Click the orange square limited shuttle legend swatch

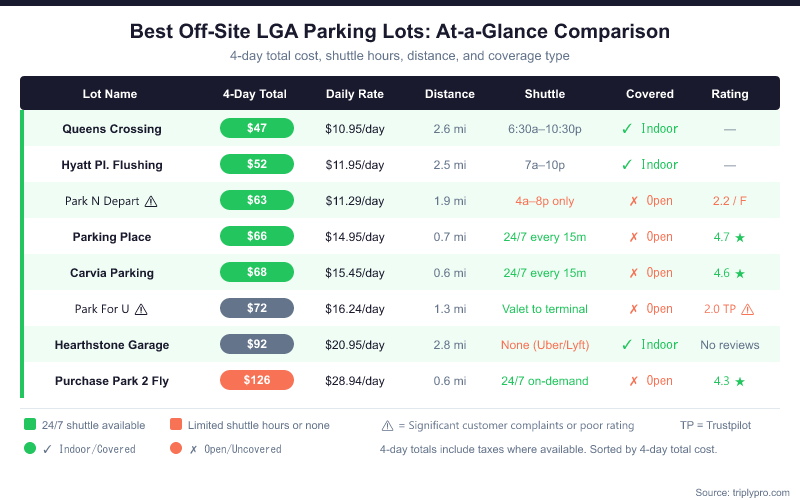pyautogui.click(x=175, y=425)
